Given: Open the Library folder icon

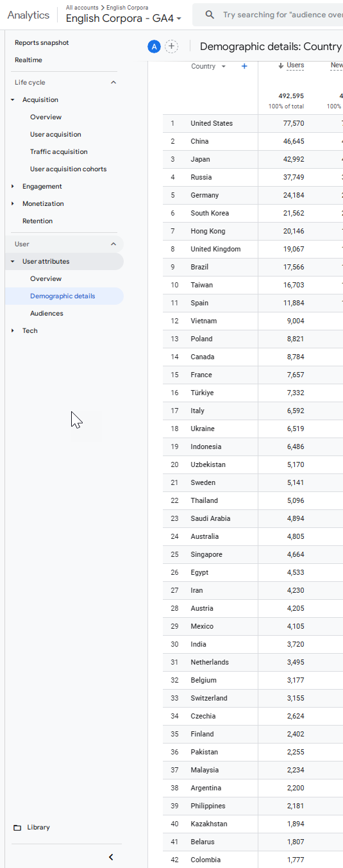Looking at the screenshot, I should pyautogui.click(x=17, y=828).
